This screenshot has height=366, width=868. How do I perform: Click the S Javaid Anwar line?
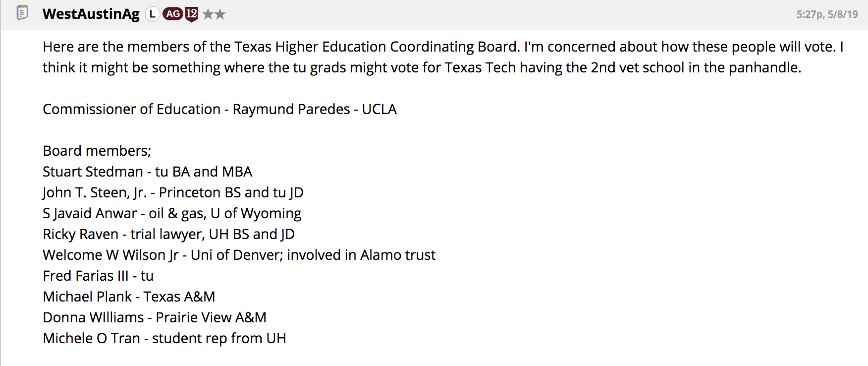(x=172, y=213)
